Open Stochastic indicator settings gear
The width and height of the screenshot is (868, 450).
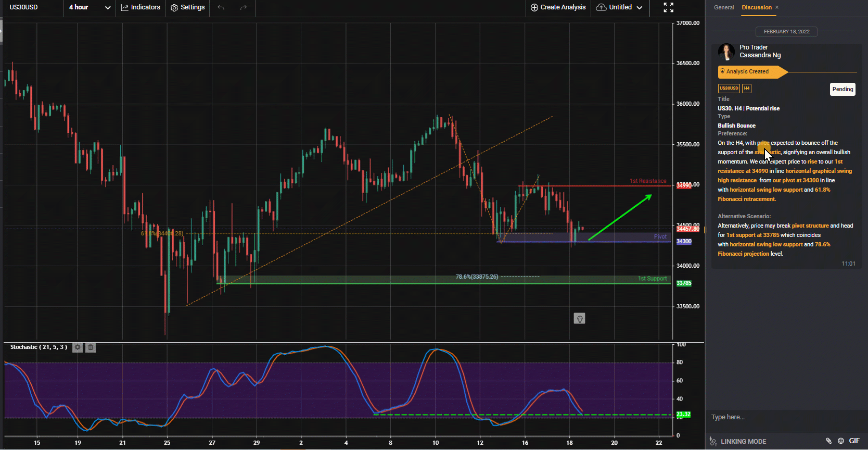click(x=78, y=347)
